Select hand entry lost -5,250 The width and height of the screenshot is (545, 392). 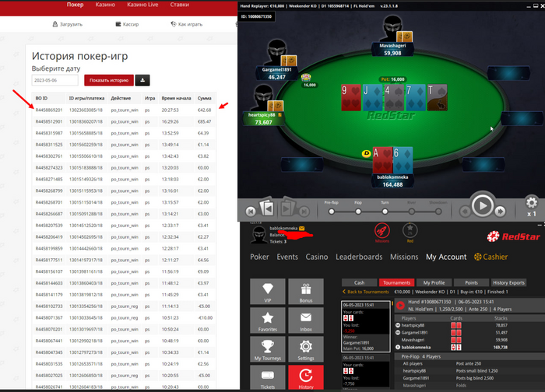pyautogui.click(x=366, y=327)
